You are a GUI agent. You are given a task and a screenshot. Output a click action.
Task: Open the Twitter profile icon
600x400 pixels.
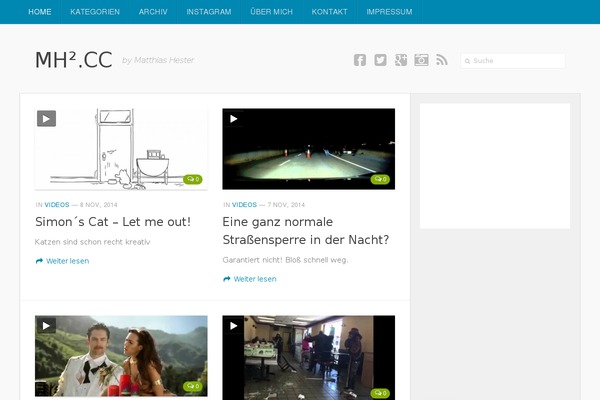pyautogui.click(x=380, y=60)
